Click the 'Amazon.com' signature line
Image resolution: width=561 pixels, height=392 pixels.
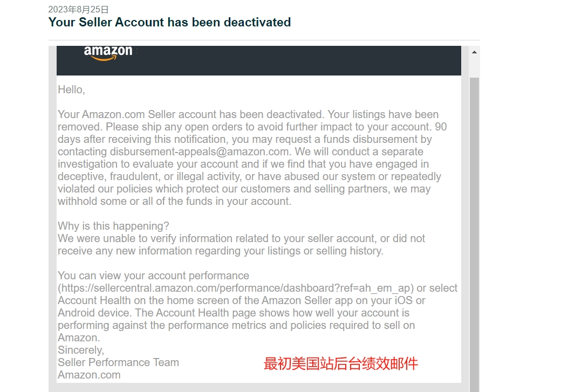pyautogui.click(x=89, y=375)
